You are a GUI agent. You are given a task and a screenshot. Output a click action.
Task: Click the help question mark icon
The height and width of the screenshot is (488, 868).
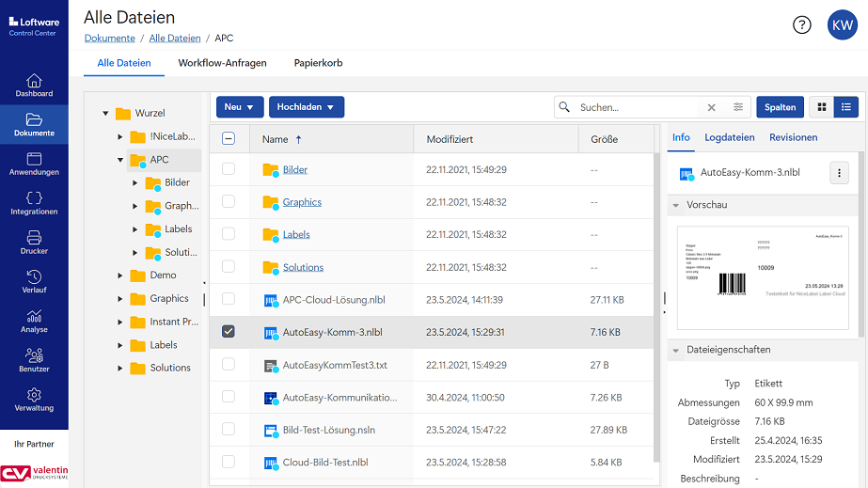801,25
